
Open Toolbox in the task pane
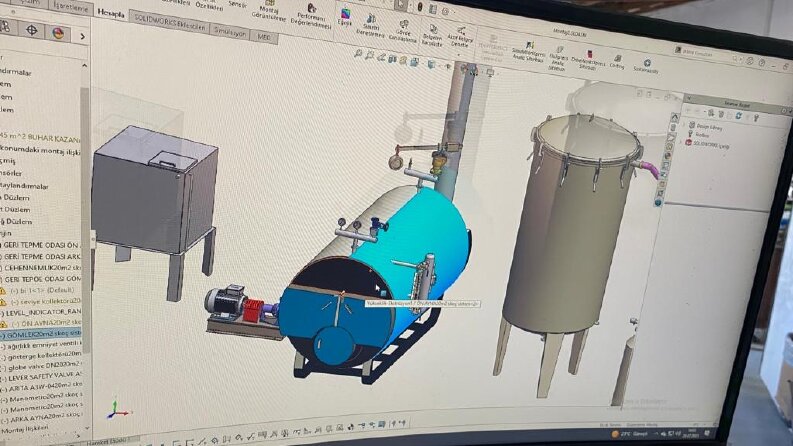click(x=701, y=135)
